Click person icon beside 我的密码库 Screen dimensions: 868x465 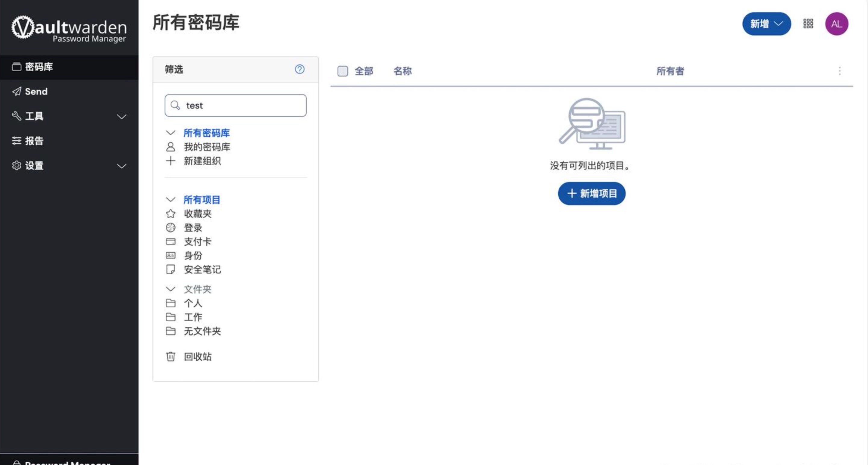[x=170, y=147]
